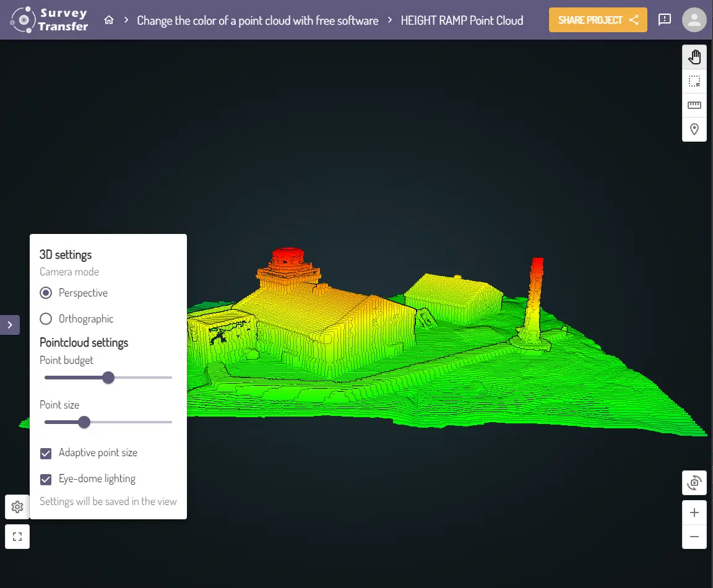Click the Point budget slider track
713x588 pixels.
[x=142, y=378]
